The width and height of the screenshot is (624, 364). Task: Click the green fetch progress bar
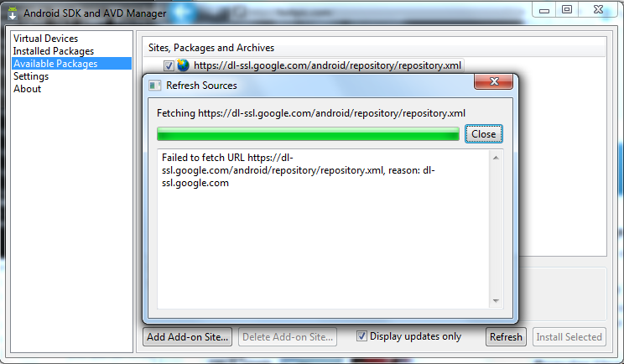pos(308,134)
